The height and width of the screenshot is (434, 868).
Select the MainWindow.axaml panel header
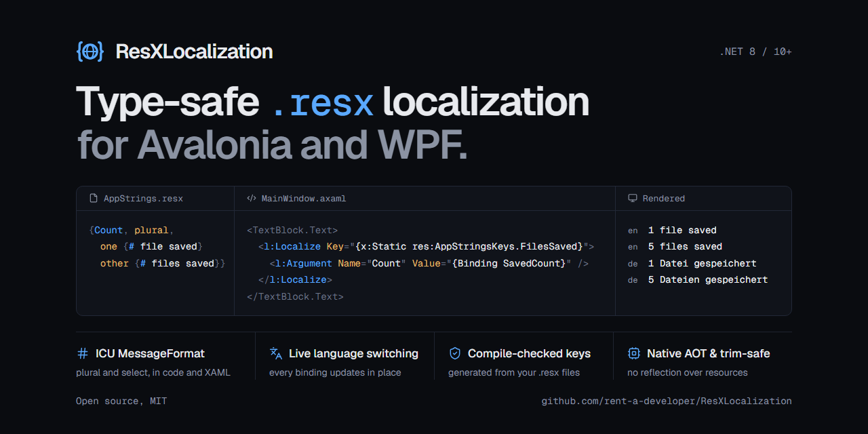point(425,199)
